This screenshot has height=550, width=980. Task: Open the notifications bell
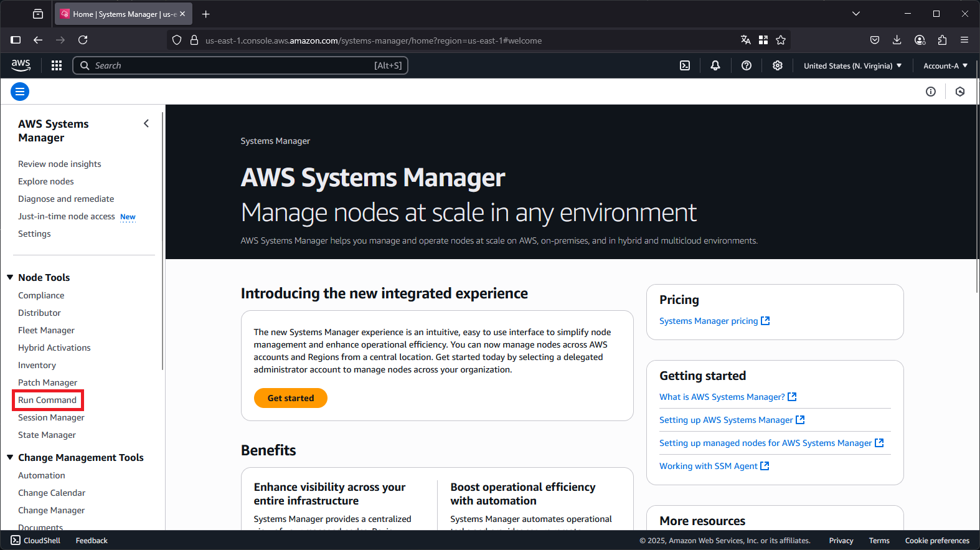pos(715,65)
